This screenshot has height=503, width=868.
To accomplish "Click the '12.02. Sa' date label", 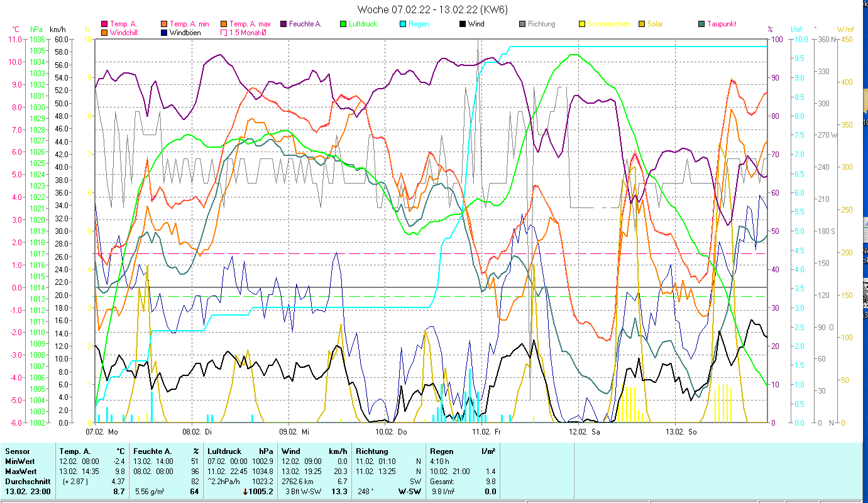I will (584, 432).
